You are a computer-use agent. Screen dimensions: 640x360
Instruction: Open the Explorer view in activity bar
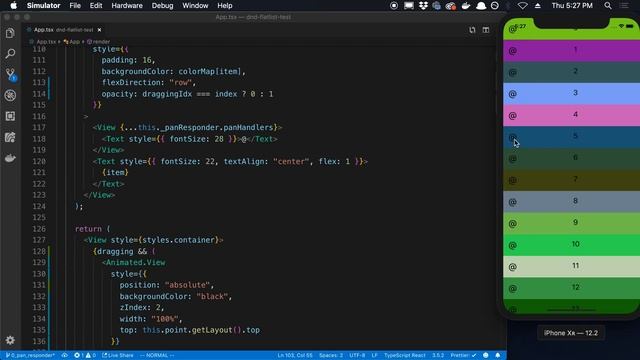point(10,33)
